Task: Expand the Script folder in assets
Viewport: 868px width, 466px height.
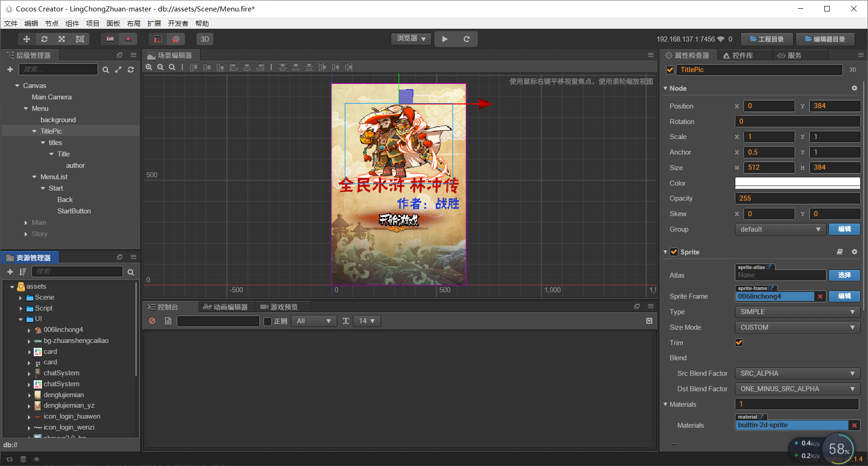Action: point(21,309)
